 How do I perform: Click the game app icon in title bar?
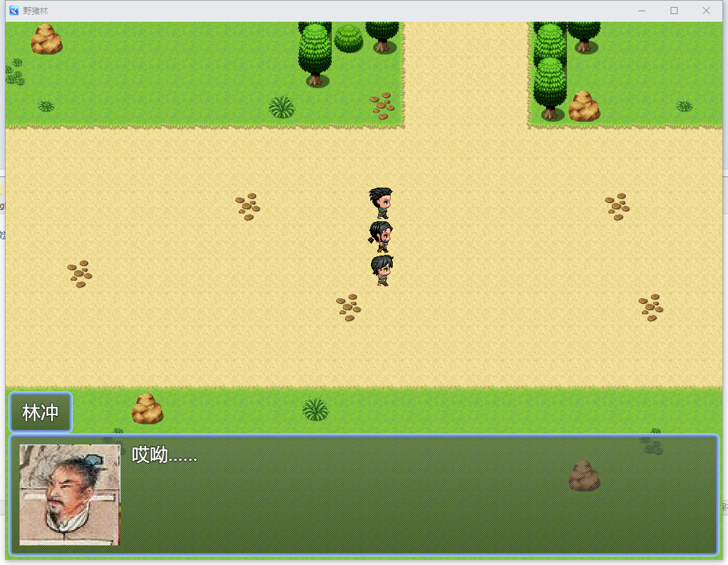(14, 11)
